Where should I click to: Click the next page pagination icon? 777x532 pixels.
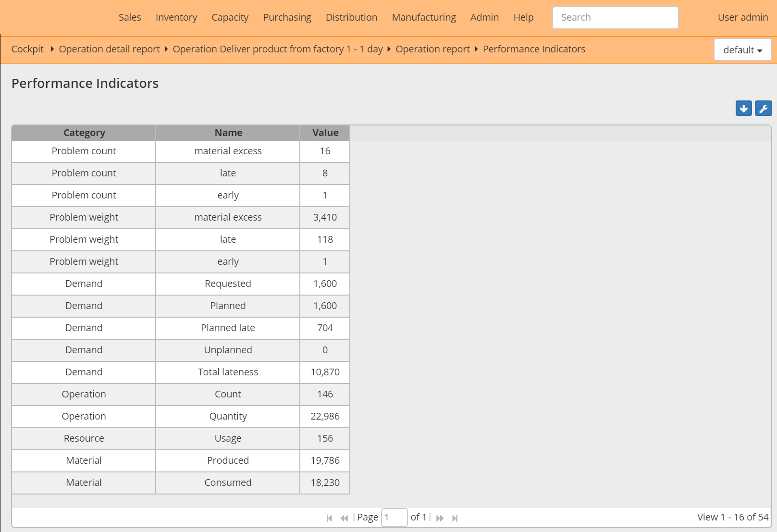pyautogui.click(x=440, y=518)
